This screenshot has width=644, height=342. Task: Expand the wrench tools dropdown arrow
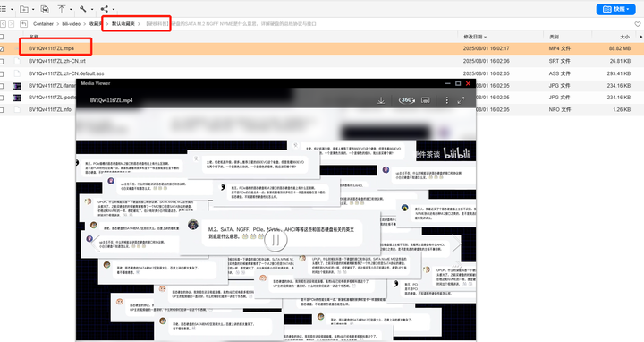tap(91, 9)
